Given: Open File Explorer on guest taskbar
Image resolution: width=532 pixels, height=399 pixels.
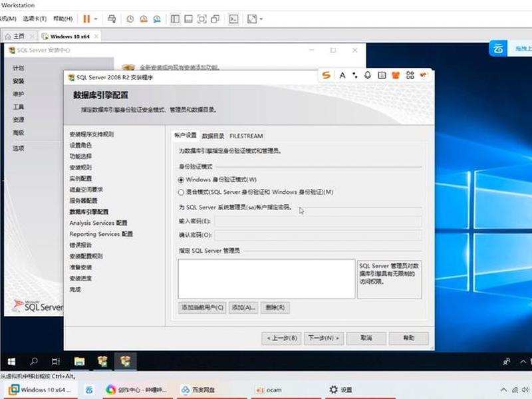Looking at the screenshot, I should pos(79,362).
